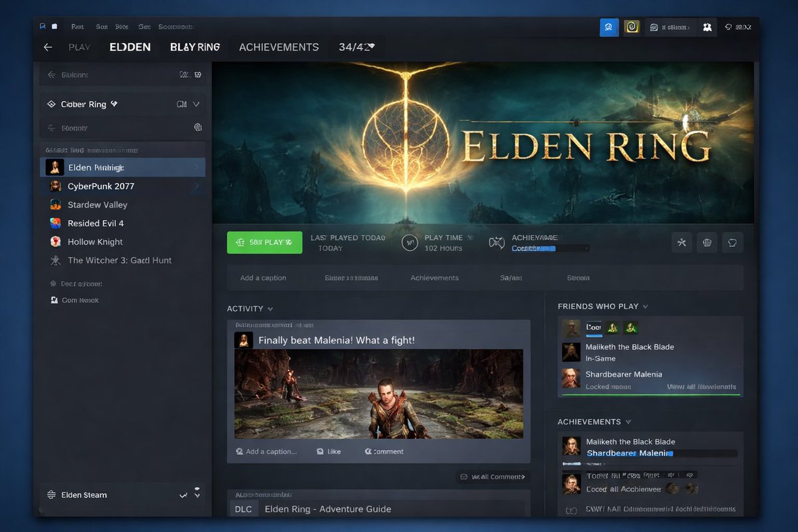Collapse the ACTIVITY section chevron
The image size is (798, 532).
coord(270,309)
